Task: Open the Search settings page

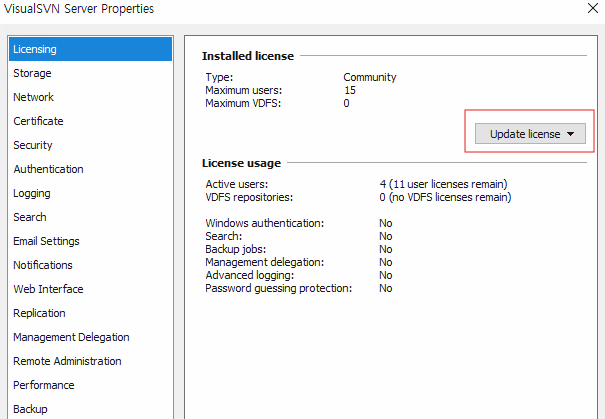Action: point(90,217)
